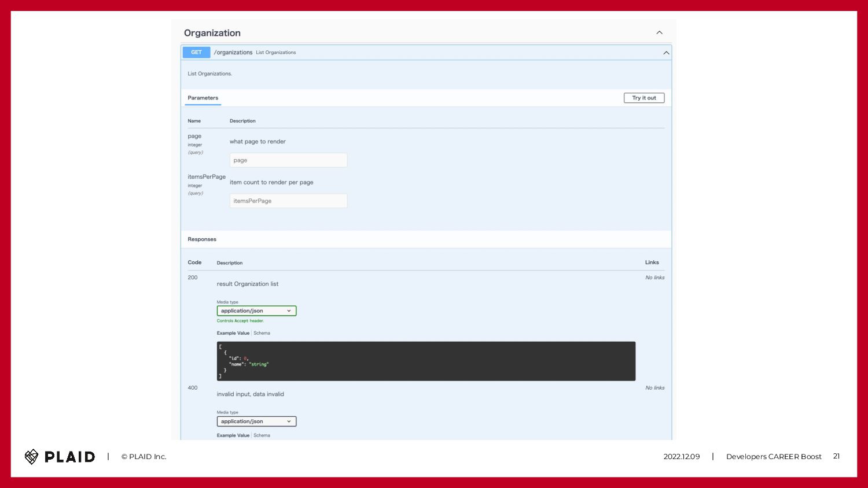Select Example Value tab for 400 response

[233, 435]
